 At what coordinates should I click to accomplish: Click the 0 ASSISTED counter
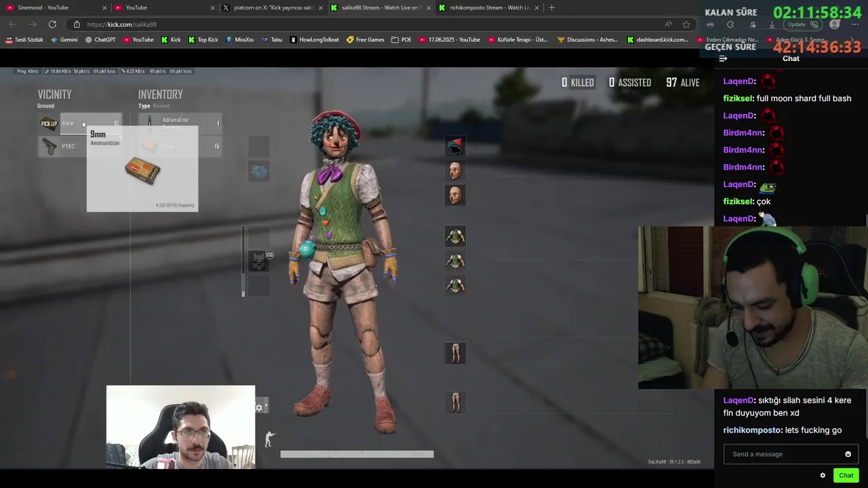630,83
